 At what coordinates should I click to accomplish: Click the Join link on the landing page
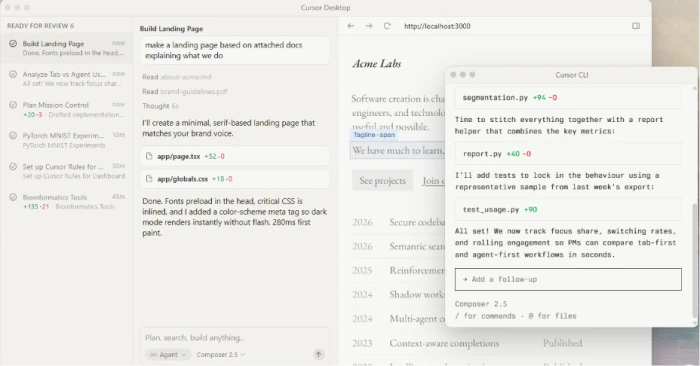coord(433,180)
